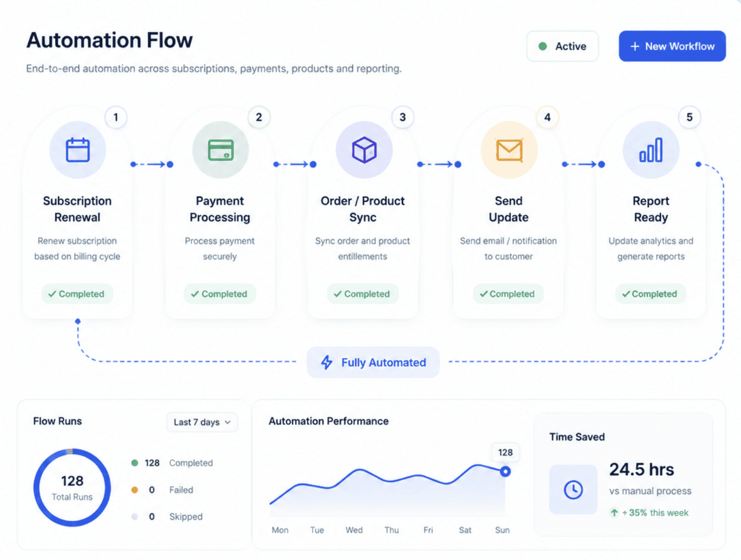
Task: Click the Send Update step title
Action: [509, 209]
